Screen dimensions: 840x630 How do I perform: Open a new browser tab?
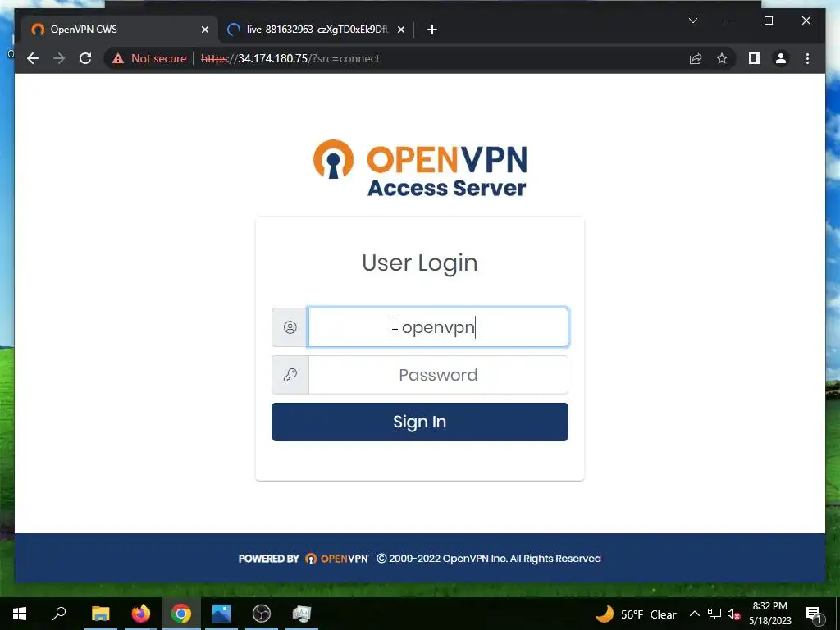[x=432, y=30]
